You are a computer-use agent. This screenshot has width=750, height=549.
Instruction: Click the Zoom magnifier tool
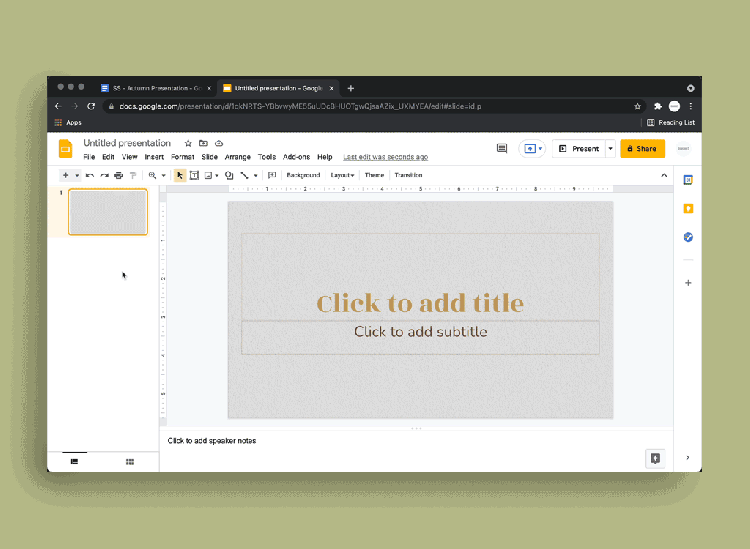152,176
